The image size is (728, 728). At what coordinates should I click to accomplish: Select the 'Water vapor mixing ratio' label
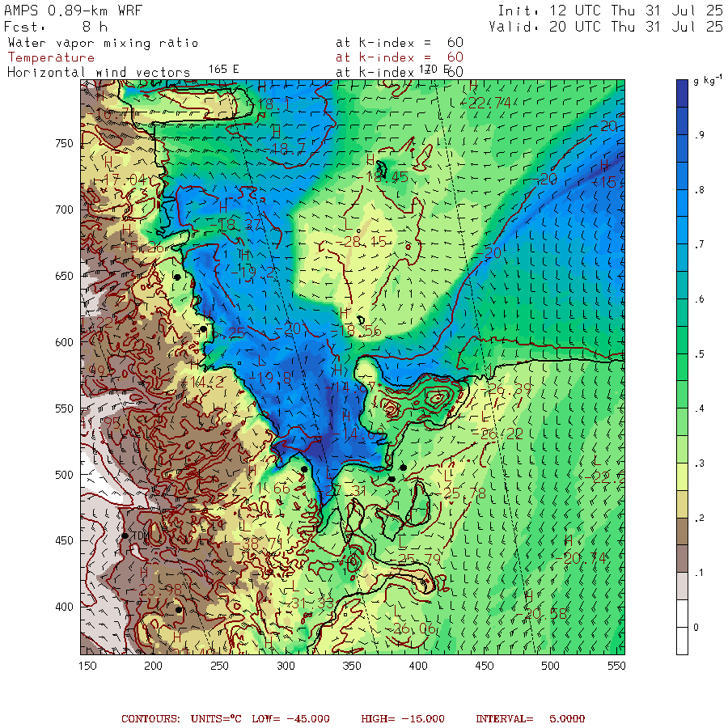pyautogui.click(x=103, y=43)
